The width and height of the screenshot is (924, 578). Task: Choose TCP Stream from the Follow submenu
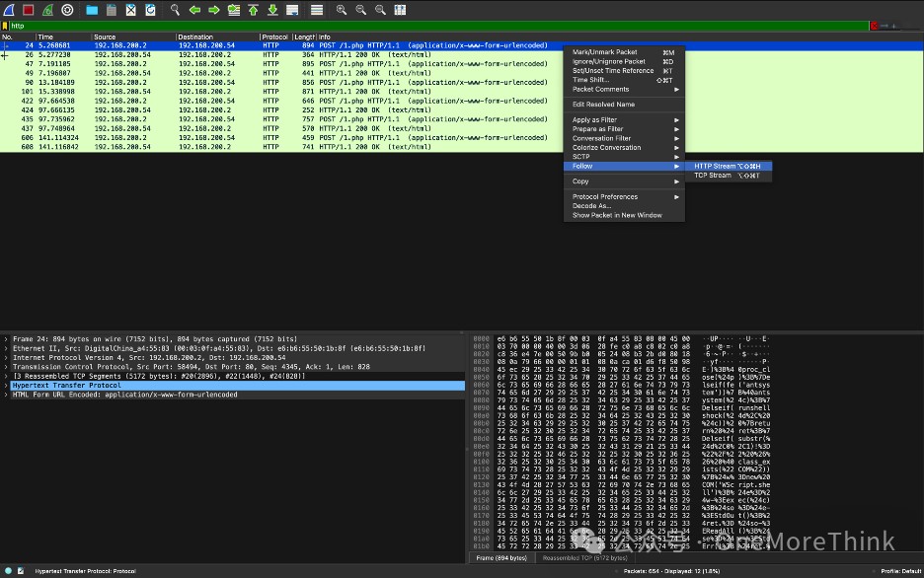point(729,176)
